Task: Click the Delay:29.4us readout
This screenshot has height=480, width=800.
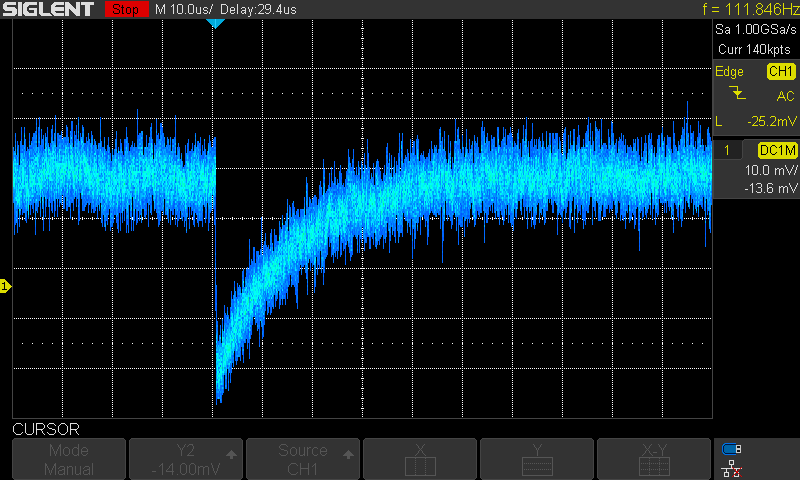Action: 258,10
